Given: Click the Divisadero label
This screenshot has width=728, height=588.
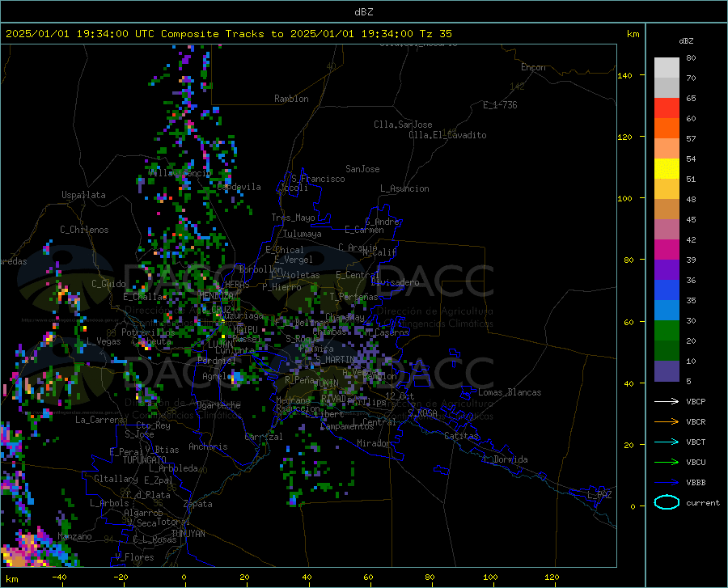Looking at the screenshot, I should tap(395, 282).
